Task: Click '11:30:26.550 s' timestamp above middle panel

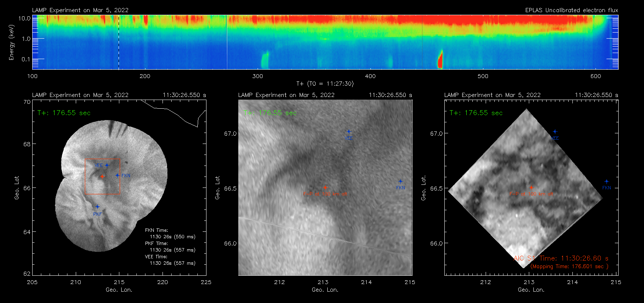Action: (x=391, y=95)
